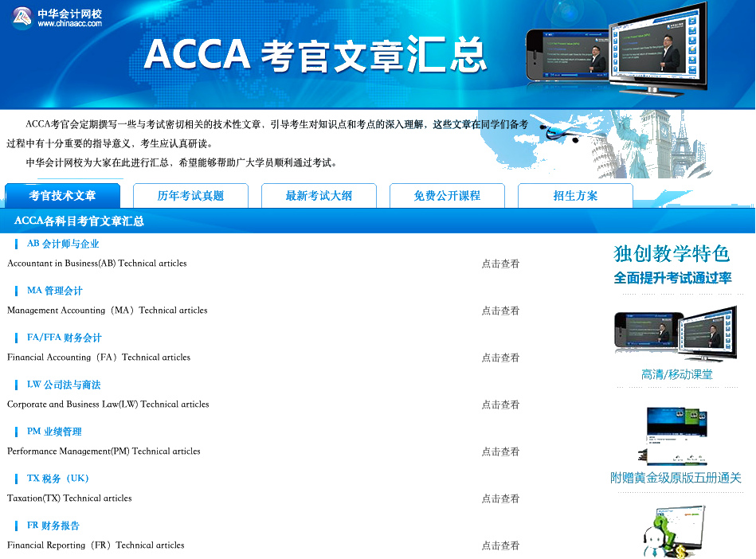Open the TX 税务 (UK) heading

coord(58,479)
